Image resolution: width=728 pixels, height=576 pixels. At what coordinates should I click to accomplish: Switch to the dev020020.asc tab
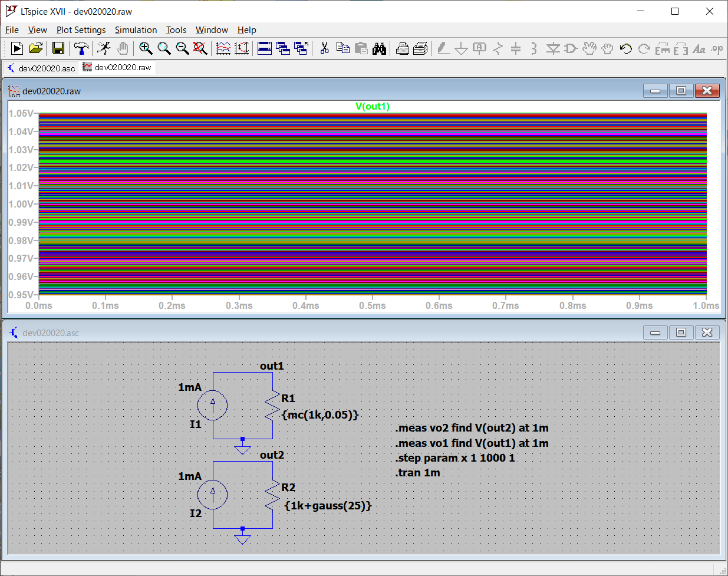(41, 68)
